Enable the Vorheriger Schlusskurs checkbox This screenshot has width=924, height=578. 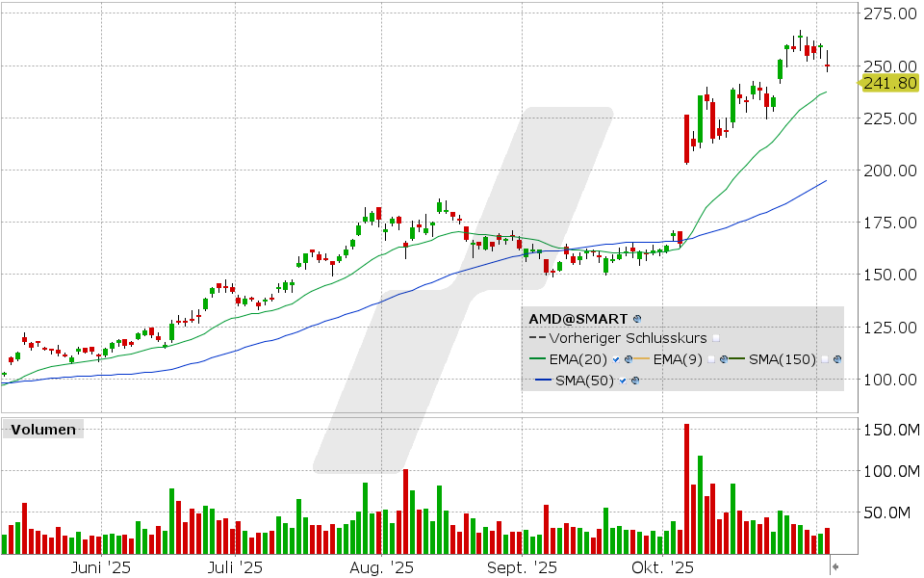coord(715,339)
